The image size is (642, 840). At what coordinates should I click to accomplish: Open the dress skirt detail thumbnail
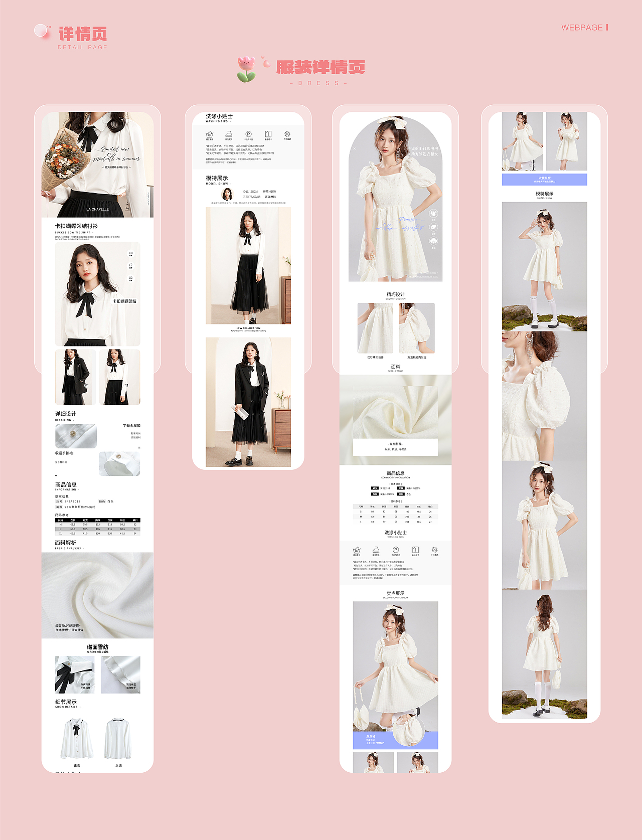point(375,328)
